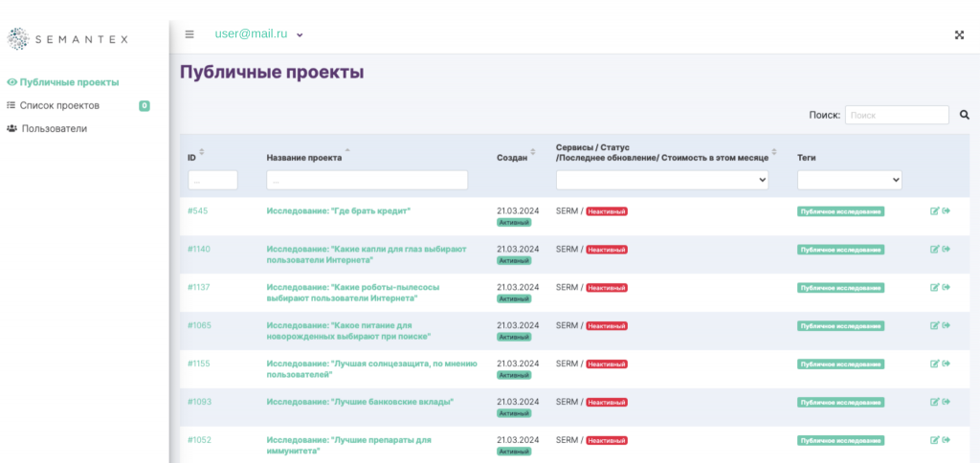
Task: Click exit arrow icon for project #1093
Action: (947, 402)
